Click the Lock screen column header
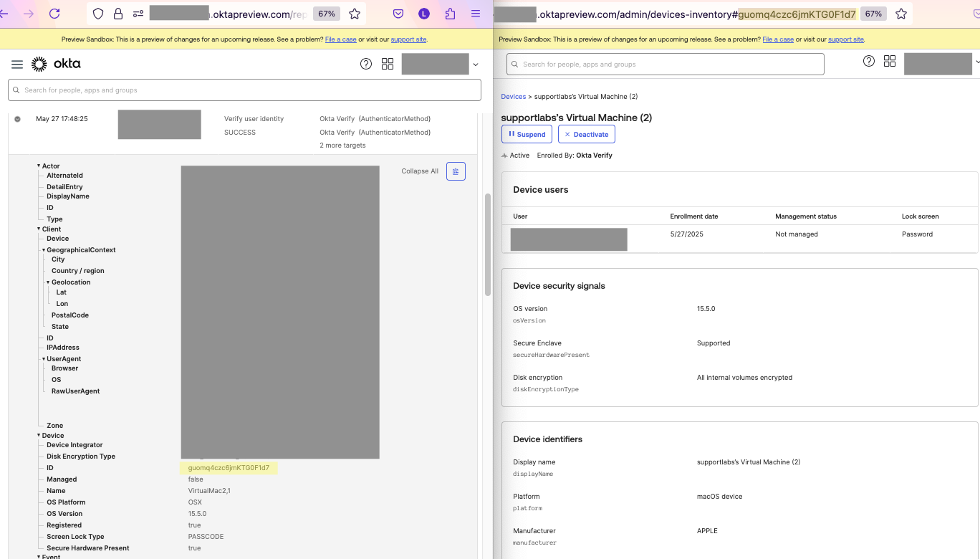980x559 pixels. pos(921,216)
